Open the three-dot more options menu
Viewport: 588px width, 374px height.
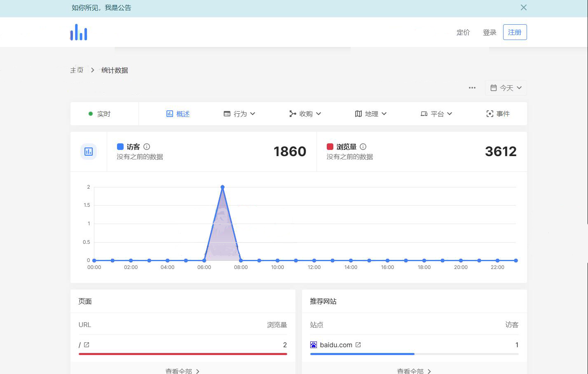472,88
